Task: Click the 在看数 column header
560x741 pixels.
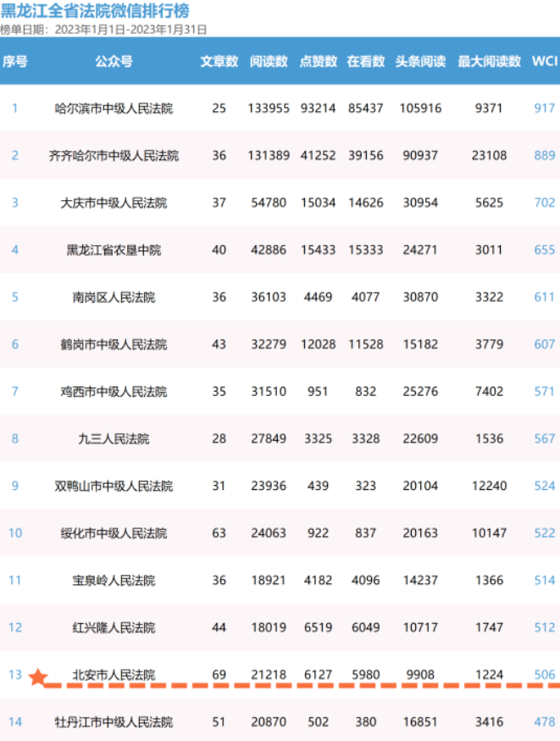Action: (366, 61)
